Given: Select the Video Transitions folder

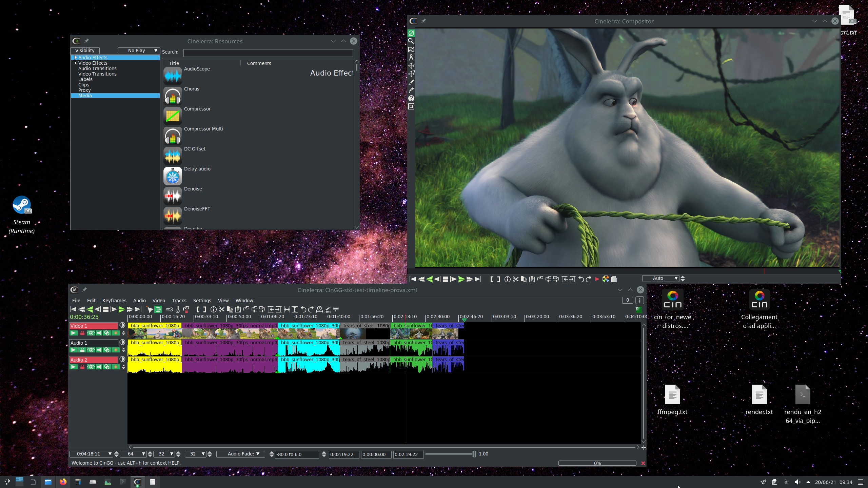Looking at the screenshot, I should click(97, 74).
